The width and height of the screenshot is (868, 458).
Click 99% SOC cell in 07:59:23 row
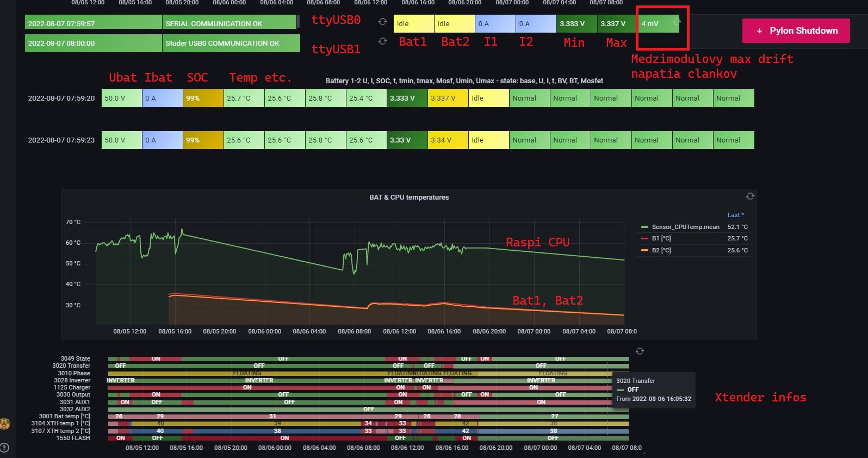[x=203, y=140]
